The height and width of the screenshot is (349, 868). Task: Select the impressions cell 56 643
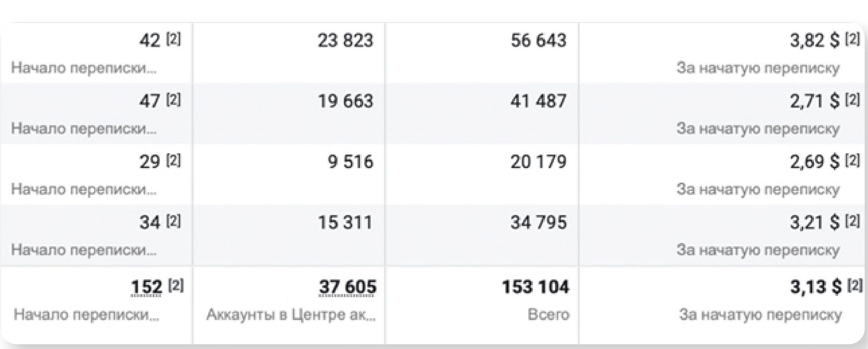point(538,40)
